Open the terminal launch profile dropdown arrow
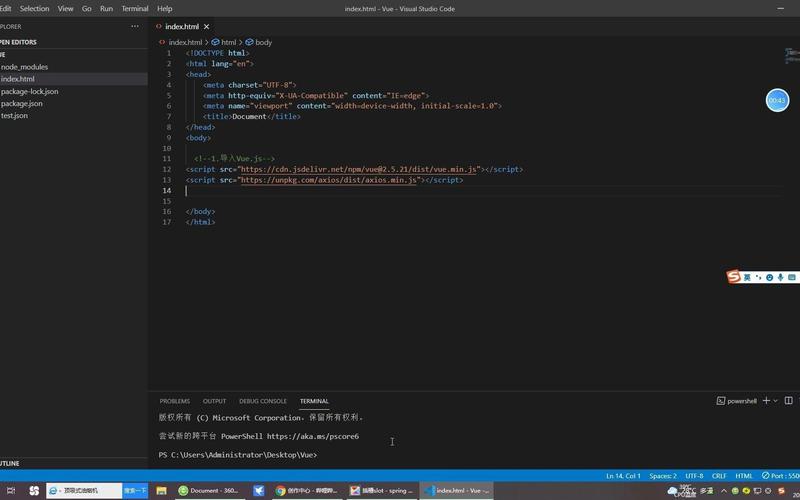This screenshot has height=500, width=800. coord(776,401)
